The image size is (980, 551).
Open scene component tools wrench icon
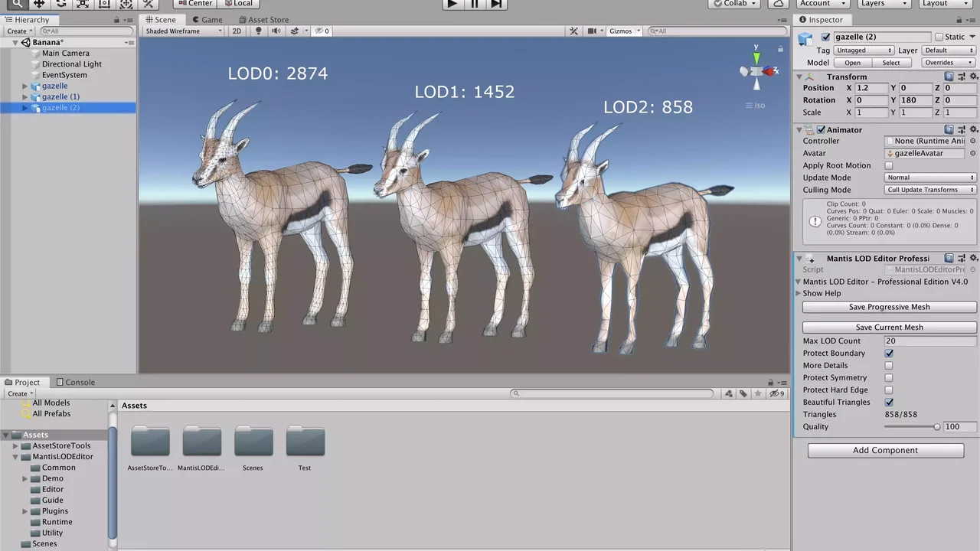coord(573,31)
